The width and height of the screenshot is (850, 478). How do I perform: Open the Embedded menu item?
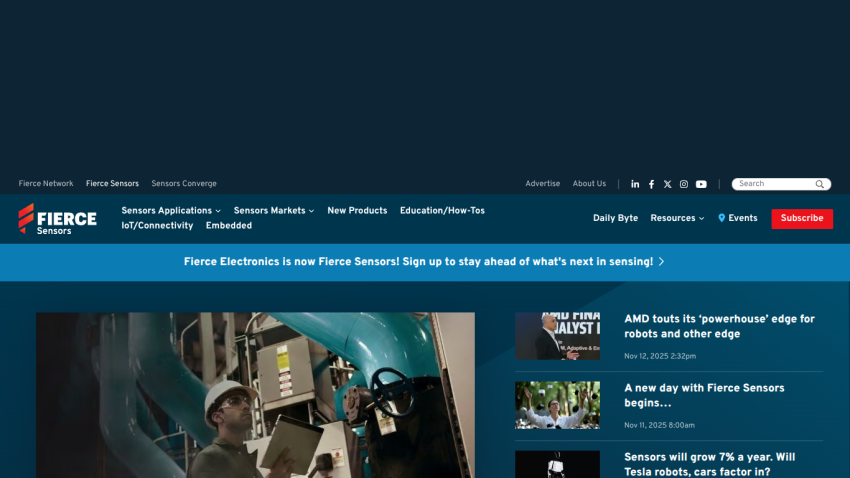(229, 226)
